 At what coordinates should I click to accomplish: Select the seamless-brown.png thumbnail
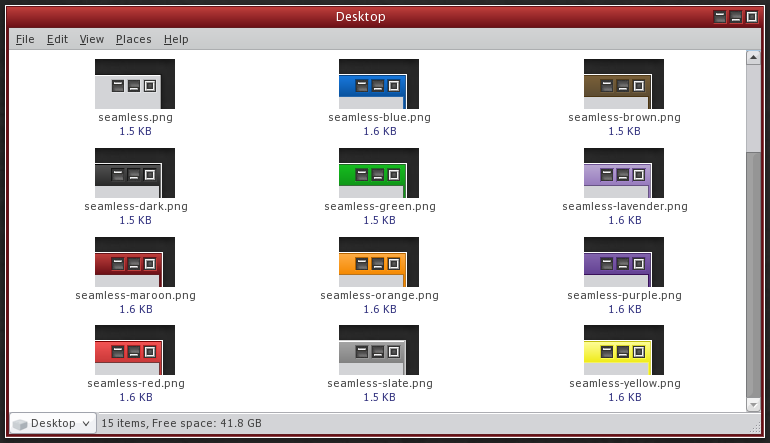624,84
